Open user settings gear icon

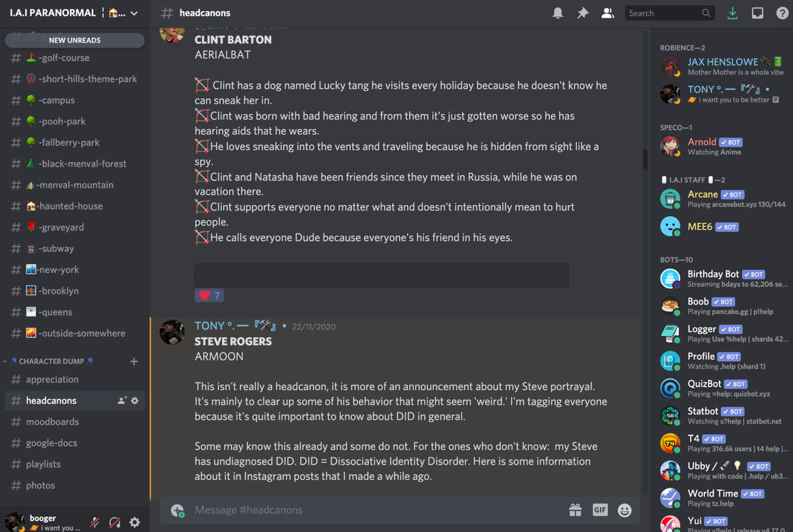tap(135, 522)
